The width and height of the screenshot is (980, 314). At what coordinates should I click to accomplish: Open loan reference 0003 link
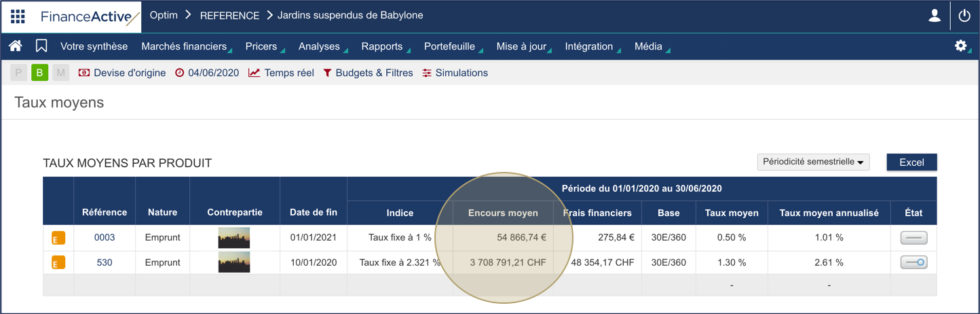point(105,237)
